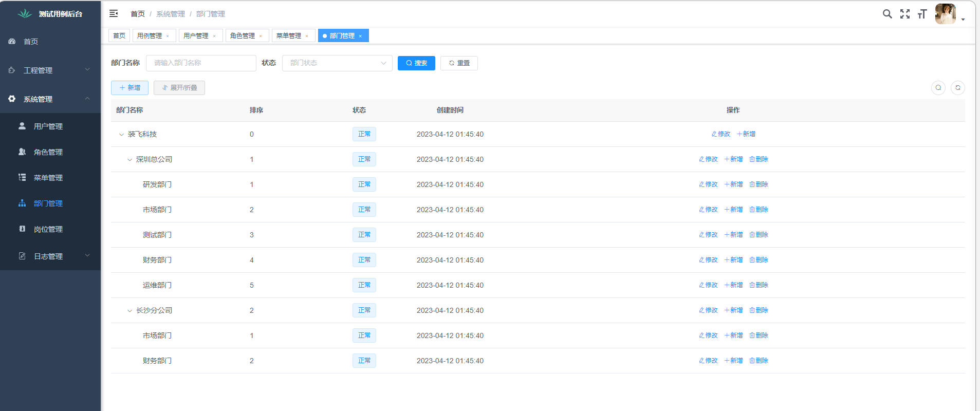The height and width of the screenshot is (411, 980).
Task: Open 岗位管理 in the sidebar
Action: [x=48, y=229]
